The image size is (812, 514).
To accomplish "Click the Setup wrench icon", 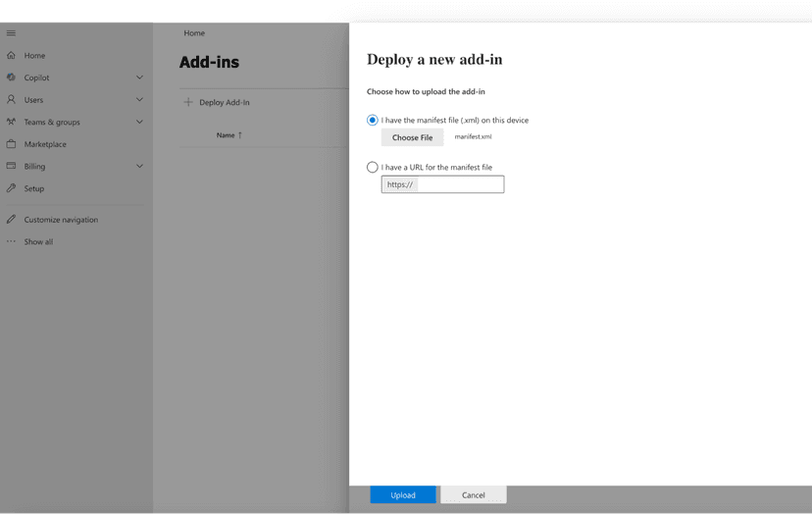I will click(11, 188).
